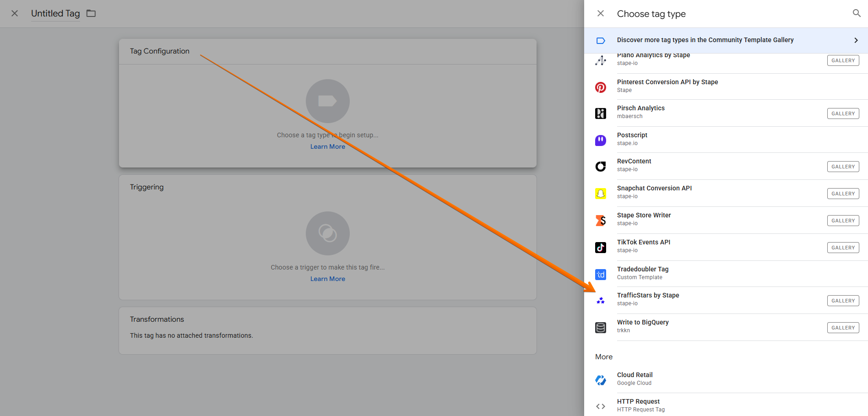This screenshot has width=868, height=416.
Task: Click the Stape Store Writer GALLERY badge
Action: pos(843,221)
